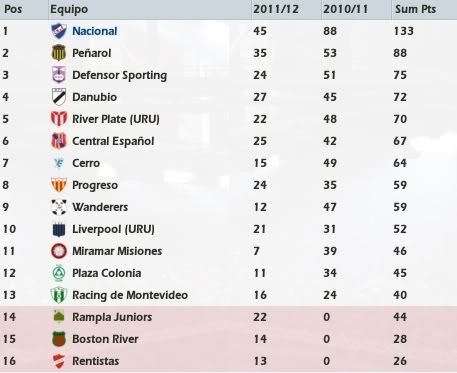Click the Liverpool (URU) dark blue crest
Image resolution: width=457 pixels, height=373 pixels.
[x=59, y=229]
